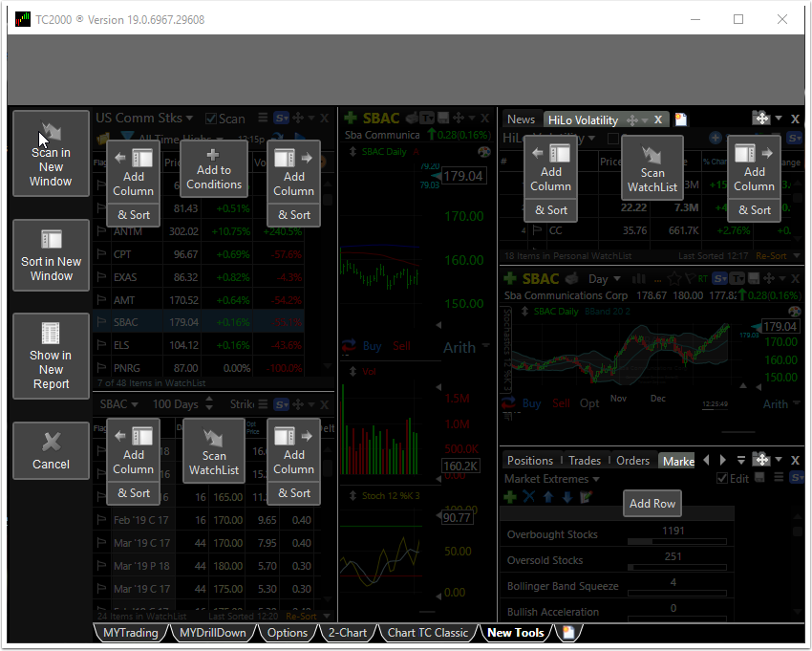
Task: Toggle the Edit checkbox in Market Extremes
Action: click(x=722, y=478)
